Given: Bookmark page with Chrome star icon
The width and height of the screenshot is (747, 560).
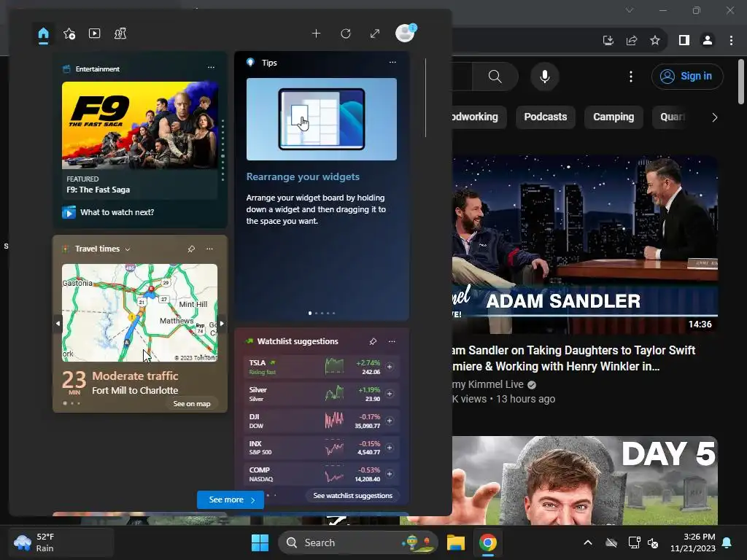Looking at the screenshot, I should (655, 41).
